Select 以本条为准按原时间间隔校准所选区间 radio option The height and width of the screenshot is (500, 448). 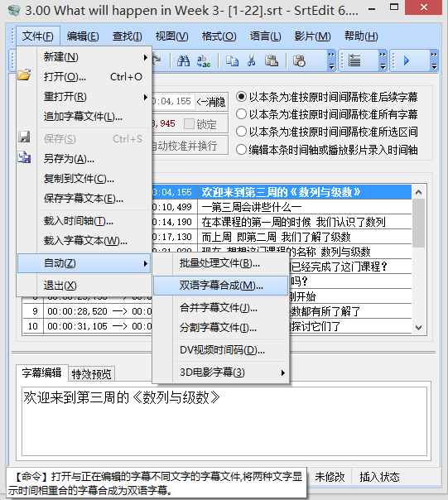click(327, 132)
